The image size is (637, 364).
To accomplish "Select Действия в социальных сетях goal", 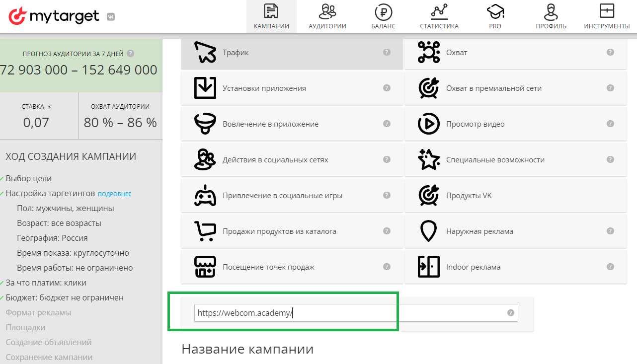I will [292, 160].
